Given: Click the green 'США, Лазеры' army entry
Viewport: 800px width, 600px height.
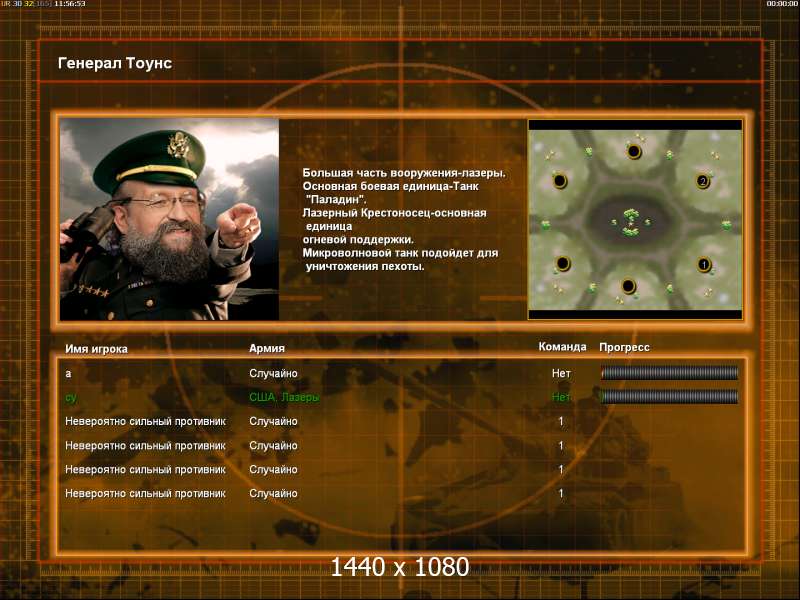Looking at the screenshot, I should point(284,397).
